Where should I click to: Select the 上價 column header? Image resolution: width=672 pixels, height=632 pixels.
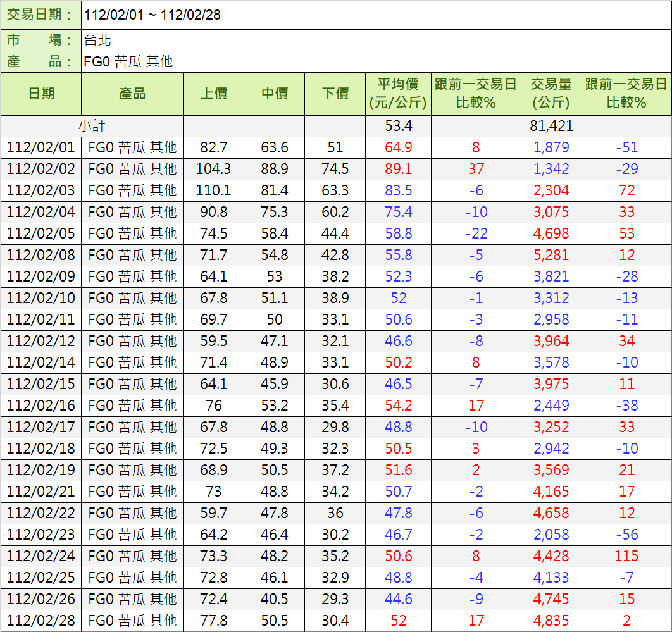[213, 94]
